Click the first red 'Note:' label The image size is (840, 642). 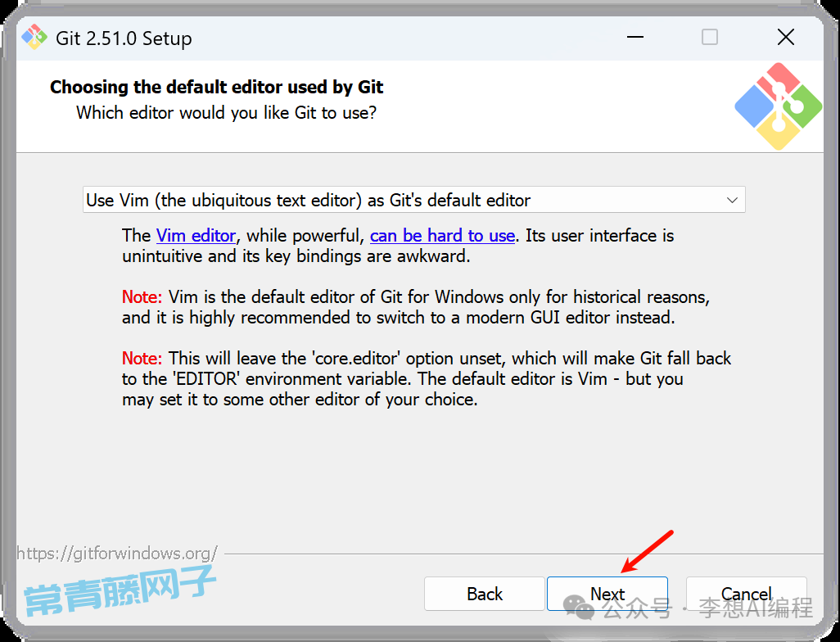pyautogui.click(x=142, y=296)
